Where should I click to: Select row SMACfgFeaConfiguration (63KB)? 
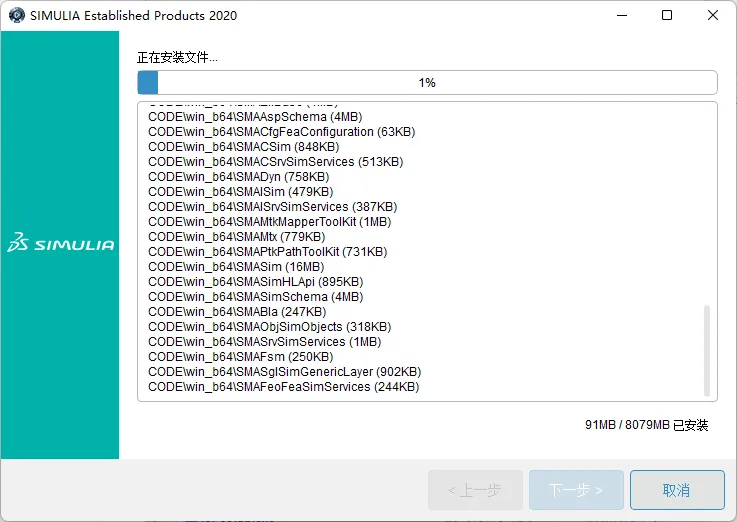(282, 132)
